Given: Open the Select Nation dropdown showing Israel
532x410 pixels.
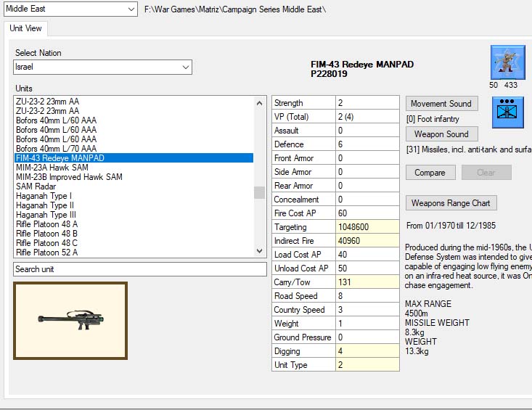Looking at the screenshot, I should point(102,67).
